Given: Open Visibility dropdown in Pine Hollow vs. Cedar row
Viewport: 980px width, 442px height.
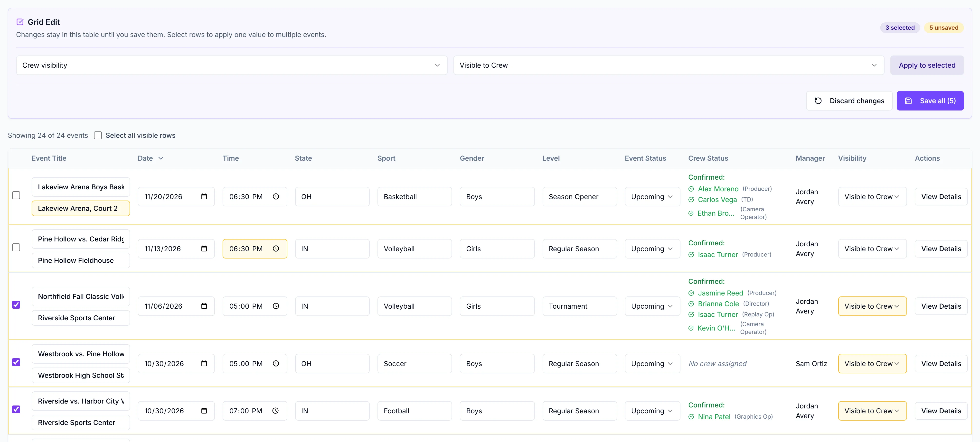Looking at the screenshot, I should pyautogui.click(x=872, y=249).
